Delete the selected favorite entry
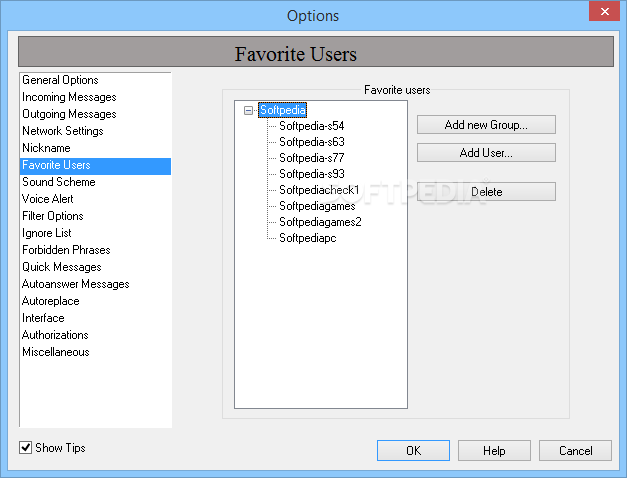The width and height of the screenshot is (627, 478). (x=486, y=192)
